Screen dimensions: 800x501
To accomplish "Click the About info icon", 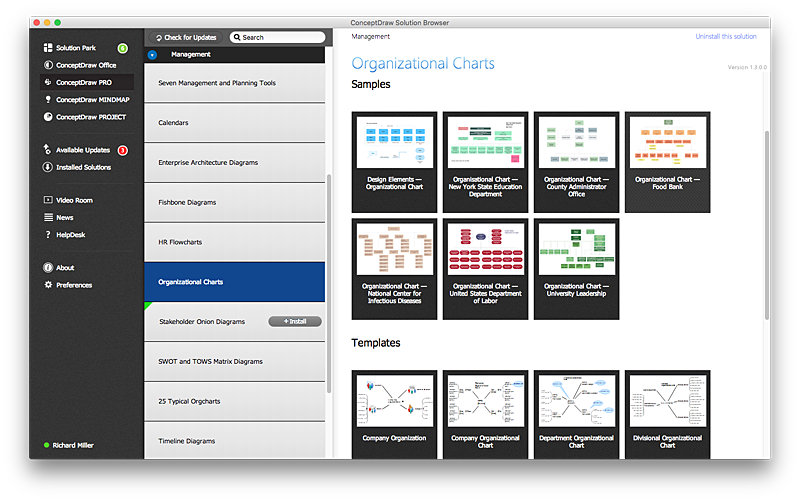I will [x=48, y=267].
